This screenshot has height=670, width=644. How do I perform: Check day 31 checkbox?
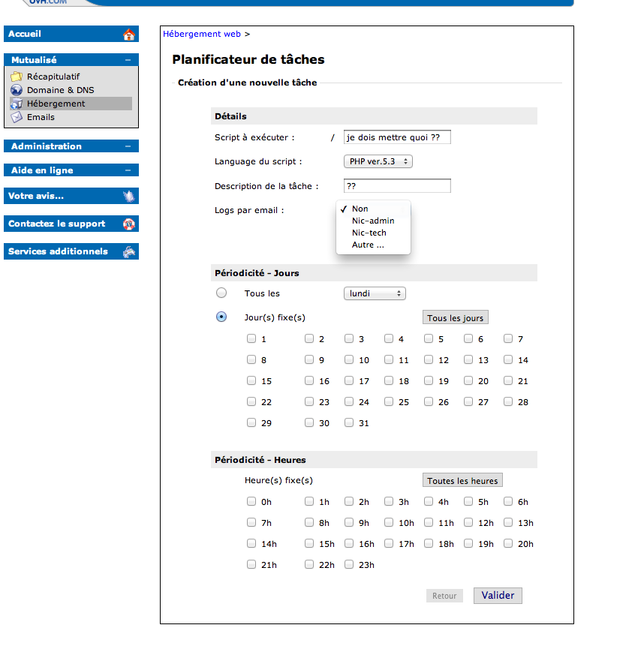click(349, 422)
